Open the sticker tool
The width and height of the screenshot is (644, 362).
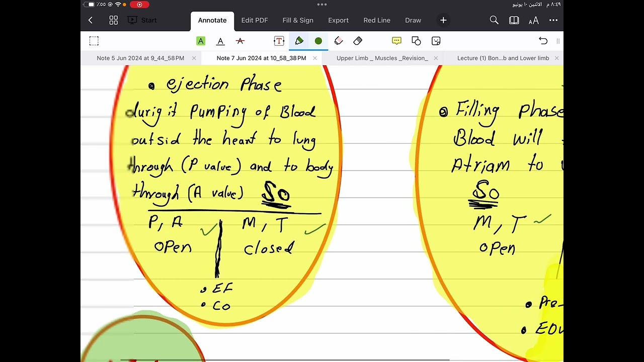pyautogui.click(x=436, y=41)
